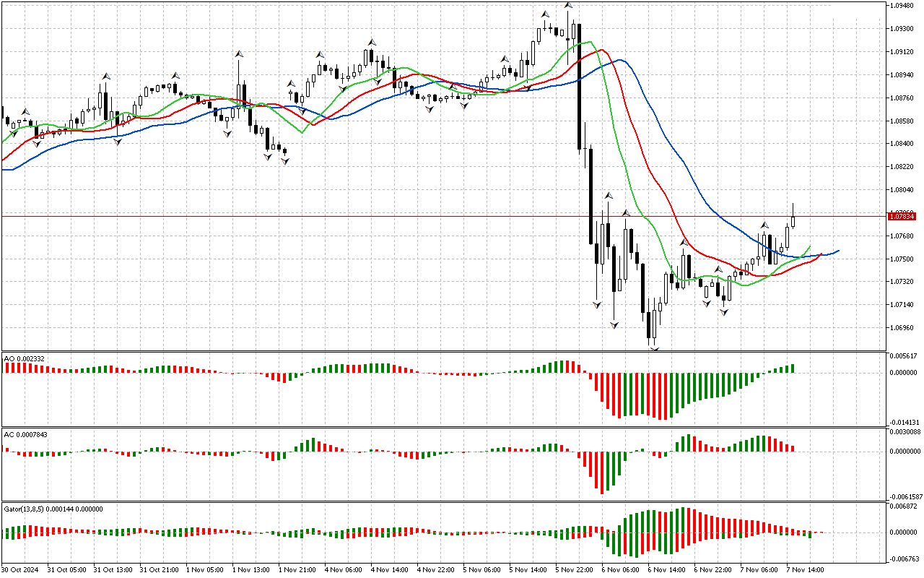The height and width of the screenshot is (578, 924).
Task: Click Gator scale maximum 0.006872
Action: 904,506
